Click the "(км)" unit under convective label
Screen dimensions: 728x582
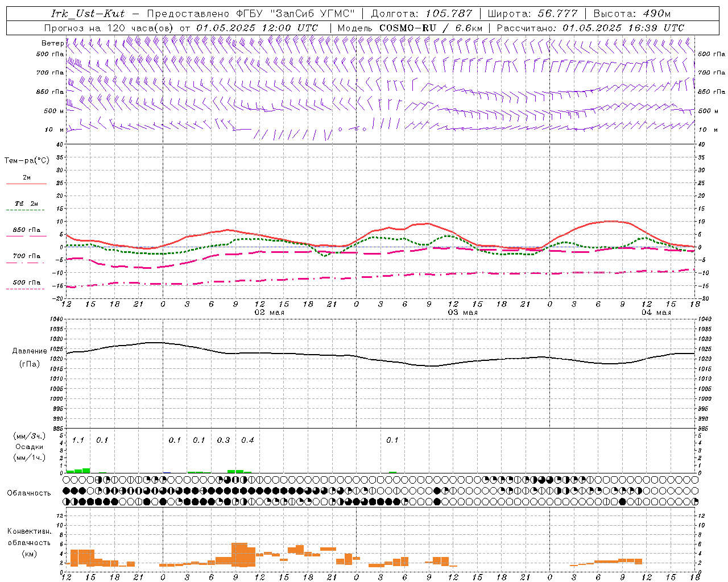point(30,554)
